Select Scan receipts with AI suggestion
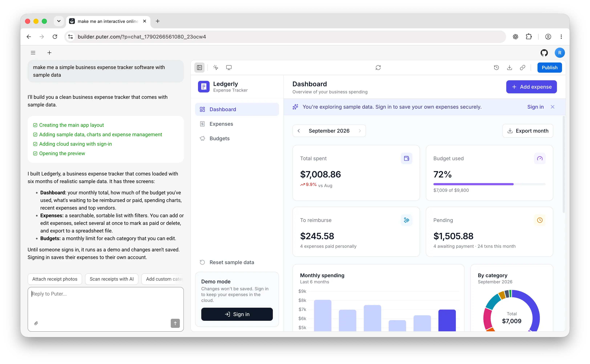Viewport: 590px width, 364px height. [x=112, y=279]
